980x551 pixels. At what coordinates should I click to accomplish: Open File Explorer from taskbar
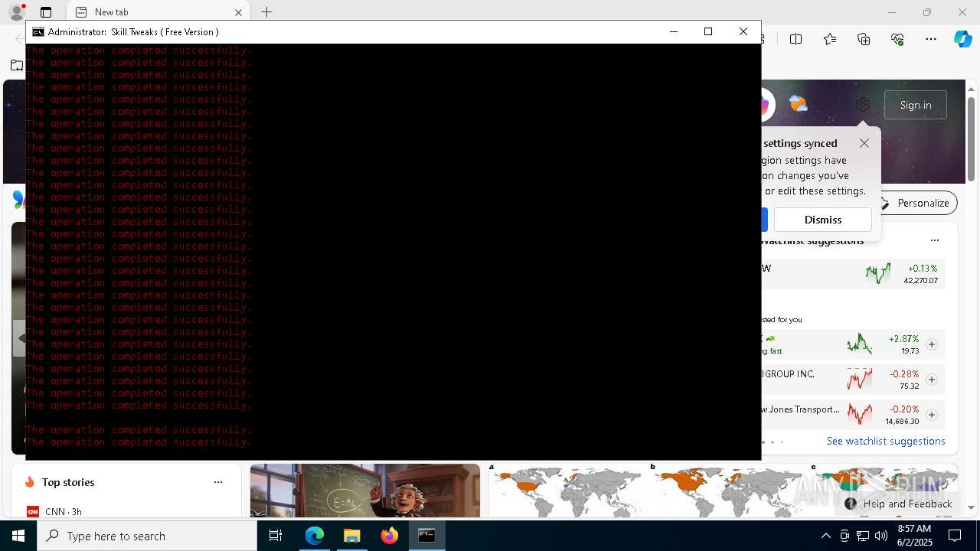352,536
